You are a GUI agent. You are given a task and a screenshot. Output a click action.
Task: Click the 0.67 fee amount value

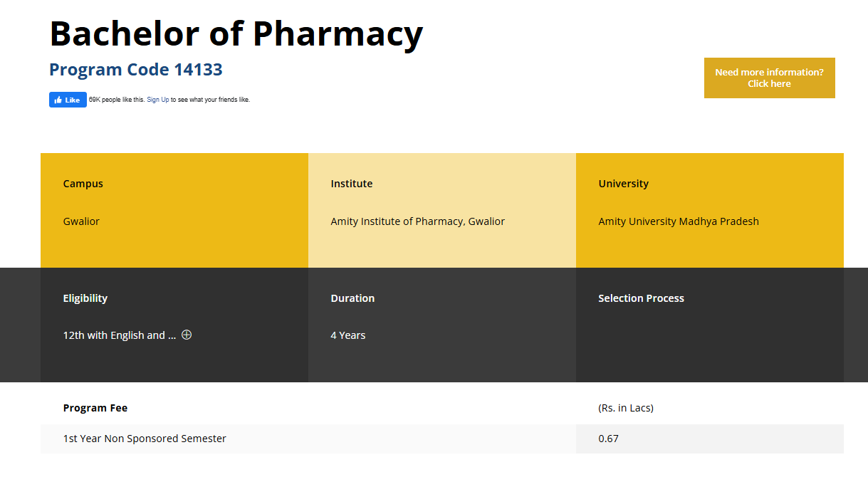coord(608,439)
